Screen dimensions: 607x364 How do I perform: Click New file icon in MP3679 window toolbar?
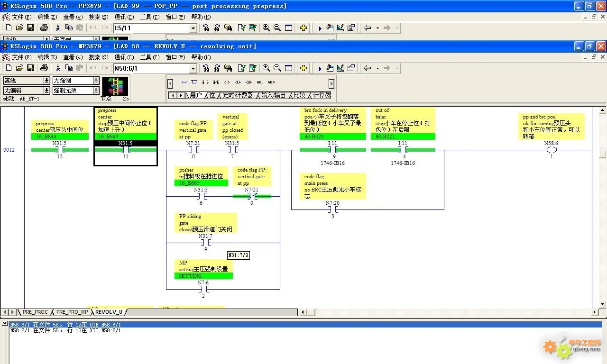[9, 68]
